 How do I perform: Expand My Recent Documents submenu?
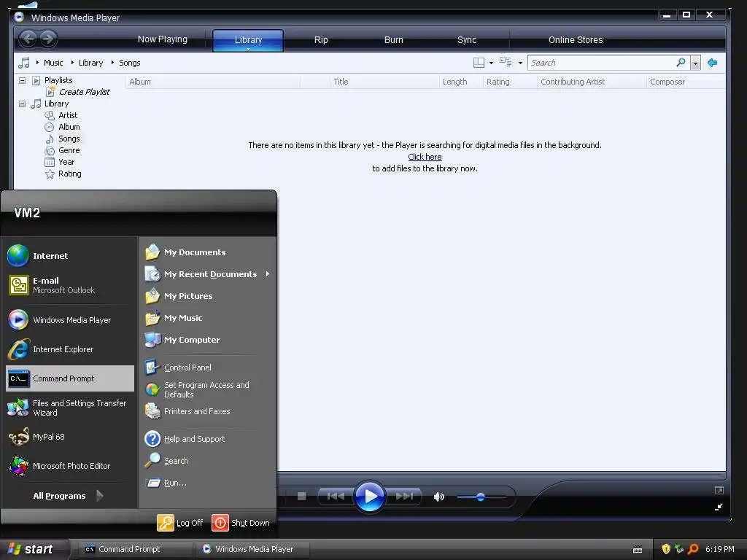[x=208, y=274]
